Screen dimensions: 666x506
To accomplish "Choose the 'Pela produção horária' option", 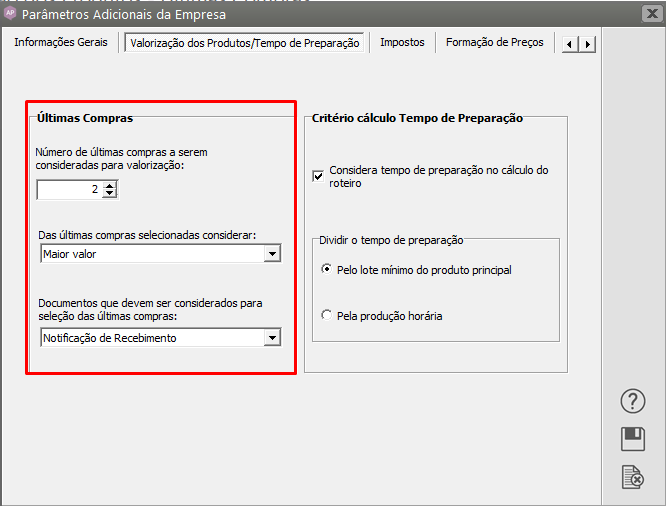I will (x=327, y=315).
